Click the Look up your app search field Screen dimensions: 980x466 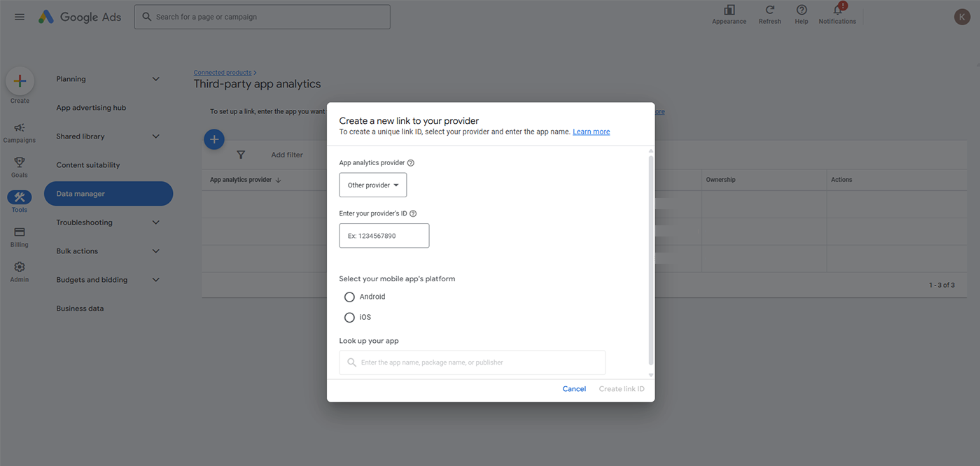click(x=472, y=362)
